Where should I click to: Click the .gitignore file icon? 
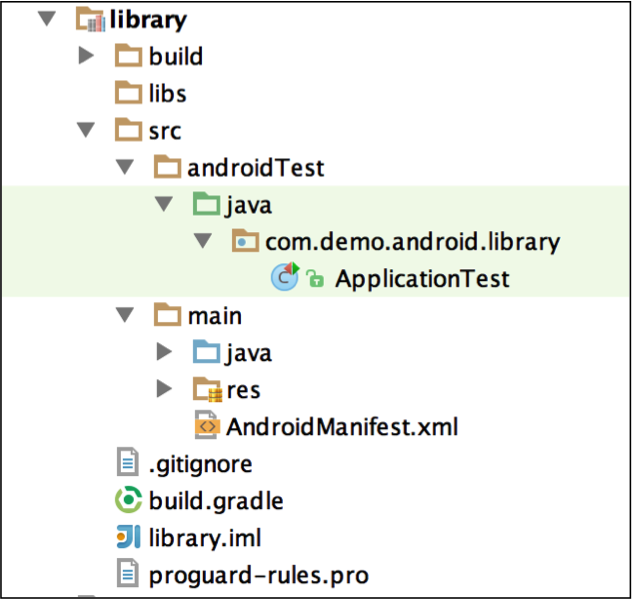point(128,463)
